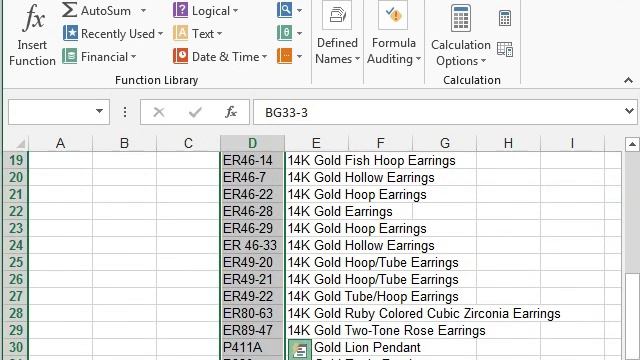Image resolution: width=640 pixels, height=360 pixels.
Task: Click cell containing ER46-28
Action: point(252,211)
